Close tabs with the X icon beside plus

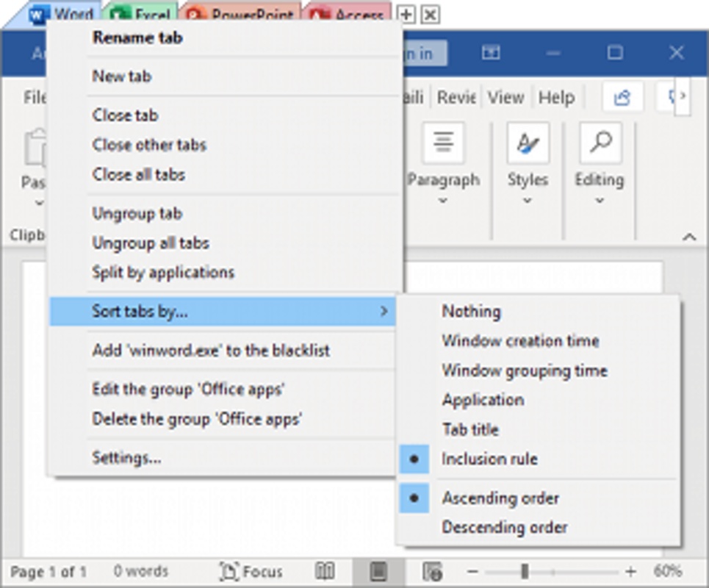(431, 15)
